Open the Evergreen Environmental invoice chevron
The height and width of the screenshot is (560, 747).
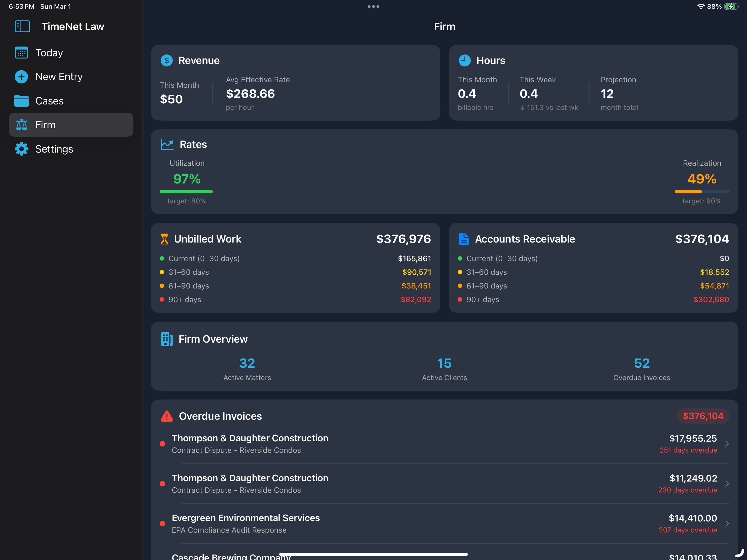(x=727, y=524)
